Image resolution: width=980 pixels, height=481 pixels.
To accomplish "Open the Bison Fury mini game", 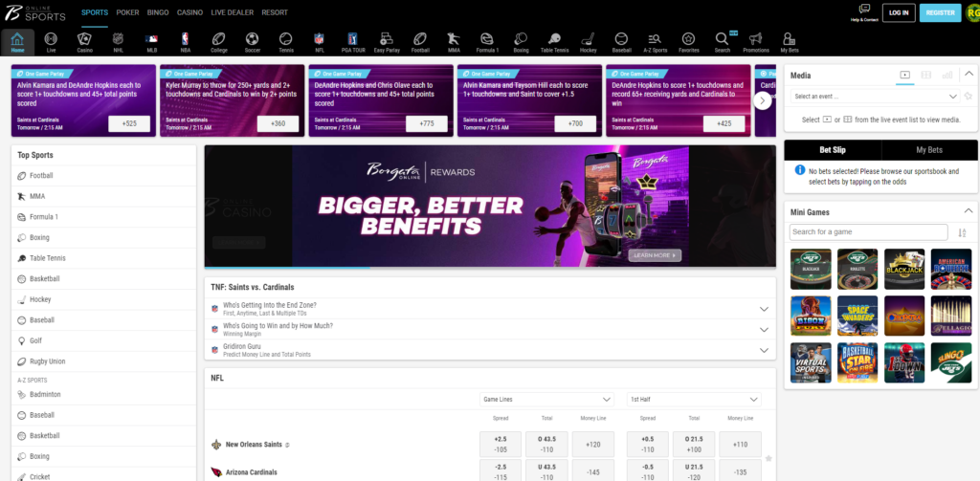I will [x=811, y=316].
